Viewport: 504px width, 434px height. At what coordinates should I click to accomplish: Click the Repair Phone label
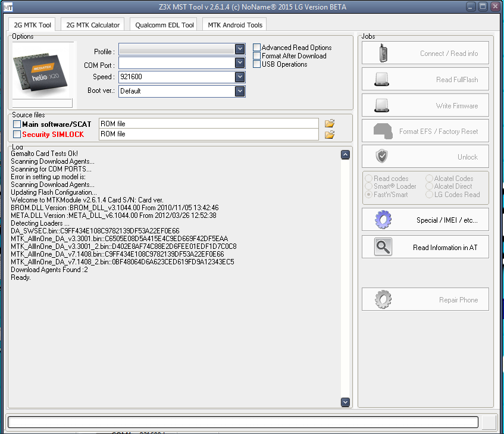pyautogui.click(x=458, y=300)
